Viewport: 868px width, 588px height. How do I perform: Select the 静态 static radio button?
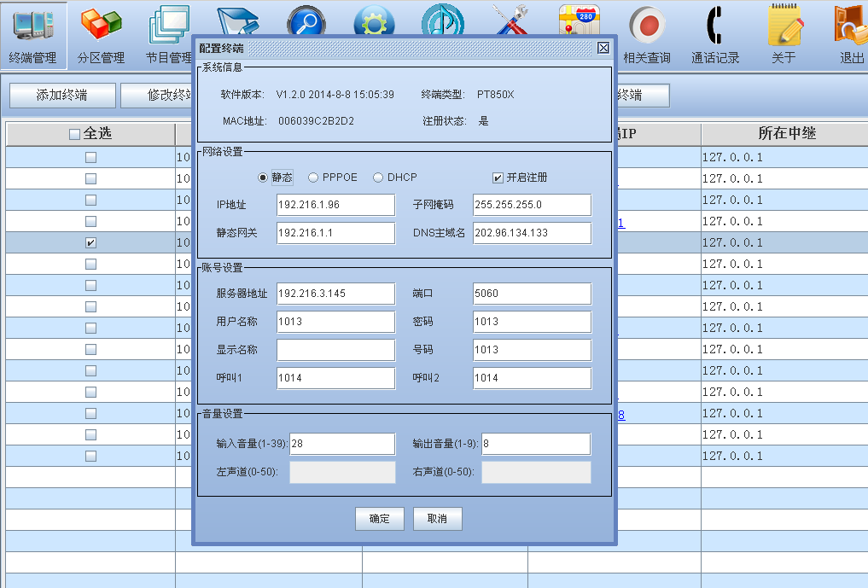[x=263, y=178]
